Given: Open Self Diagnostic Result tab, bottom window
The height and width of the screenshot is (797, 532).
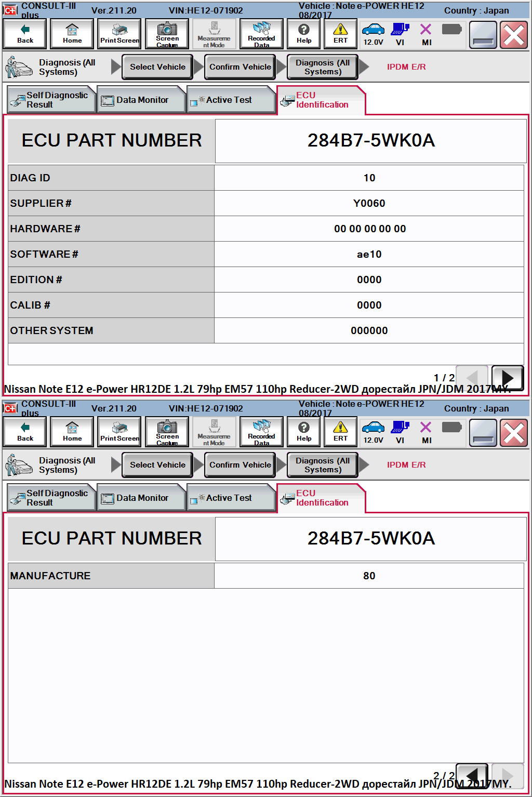Looking at the screenshot, I should pyautogui.click(x=51, y=498).
